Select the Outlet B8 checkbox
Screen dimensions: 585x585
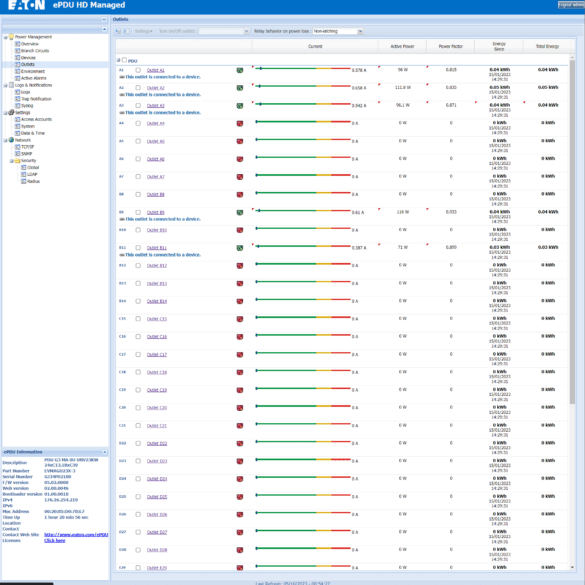tap(138, 195)
